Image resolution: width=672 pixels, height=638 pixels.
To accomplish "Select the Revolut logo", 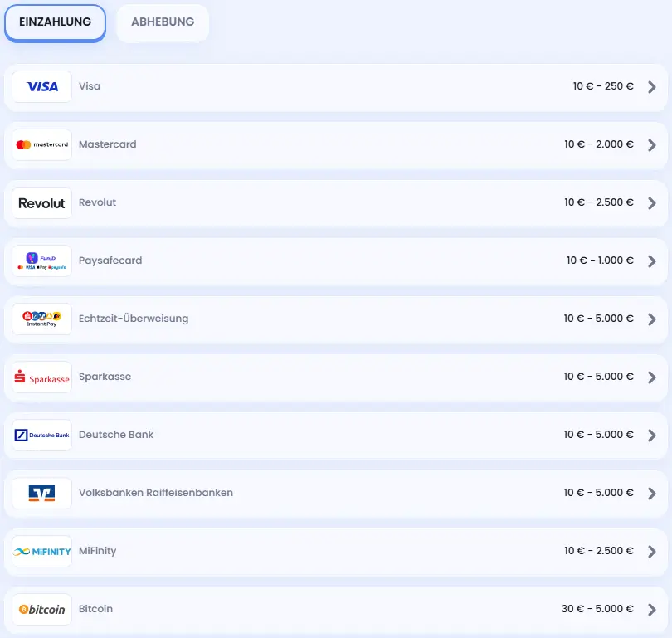I will point(41,203).
